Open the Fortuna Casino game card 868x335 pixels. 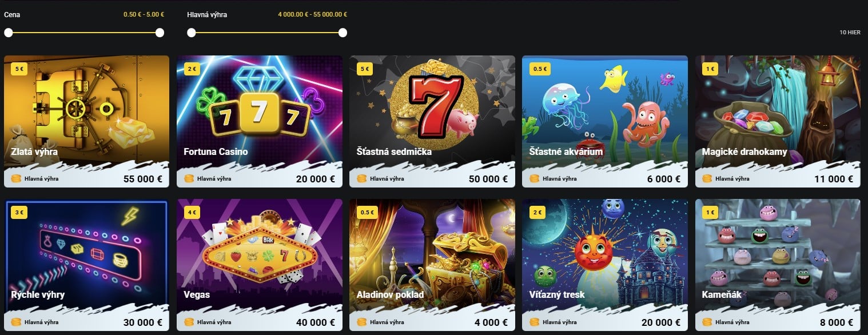click(x=260, y=121)
